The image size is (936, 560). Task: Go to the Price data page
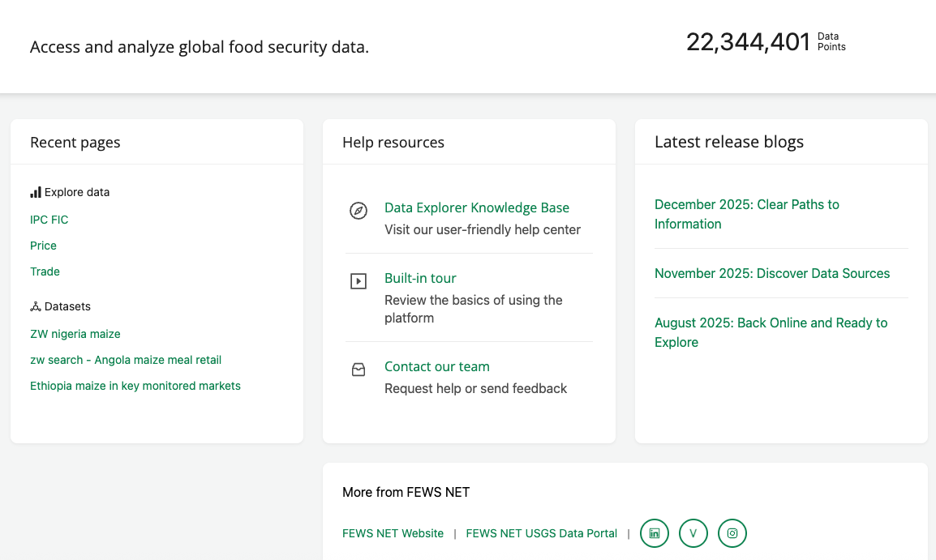(x=43, y=246)
